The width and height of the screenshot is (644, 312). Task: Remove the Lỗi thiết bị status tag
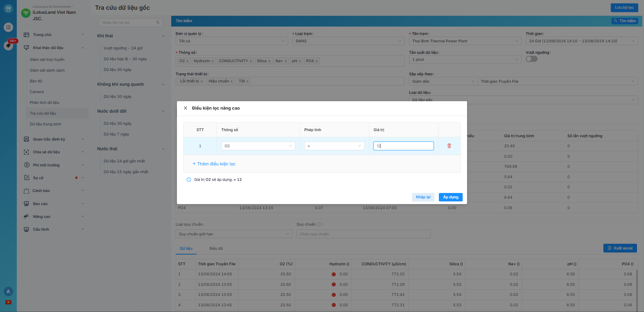pyautogui.click(x=202, y=81)
